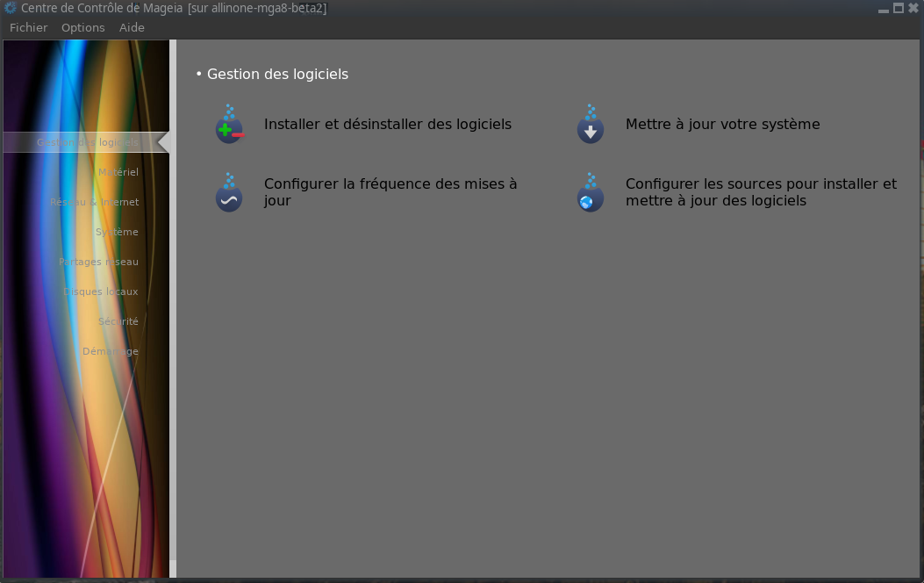Click 'Gestion des logiciels' section heading
This screenshot has height=583, width=924.
[277, 75]
